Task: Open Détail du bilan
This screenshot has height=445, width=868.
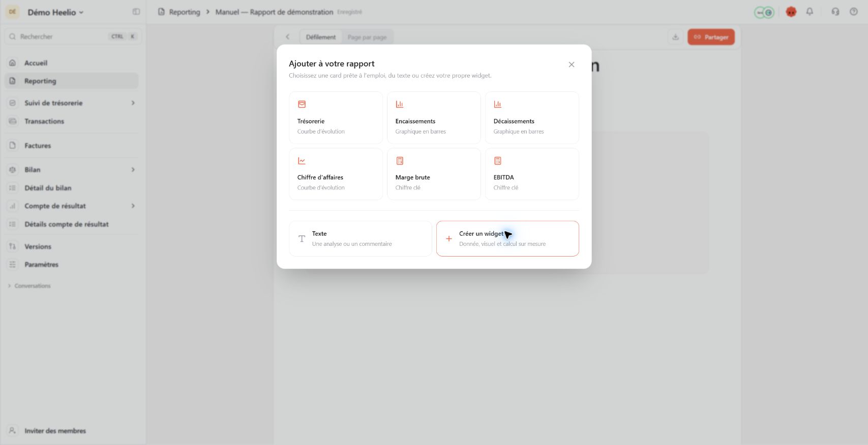Action: [71, 188]
